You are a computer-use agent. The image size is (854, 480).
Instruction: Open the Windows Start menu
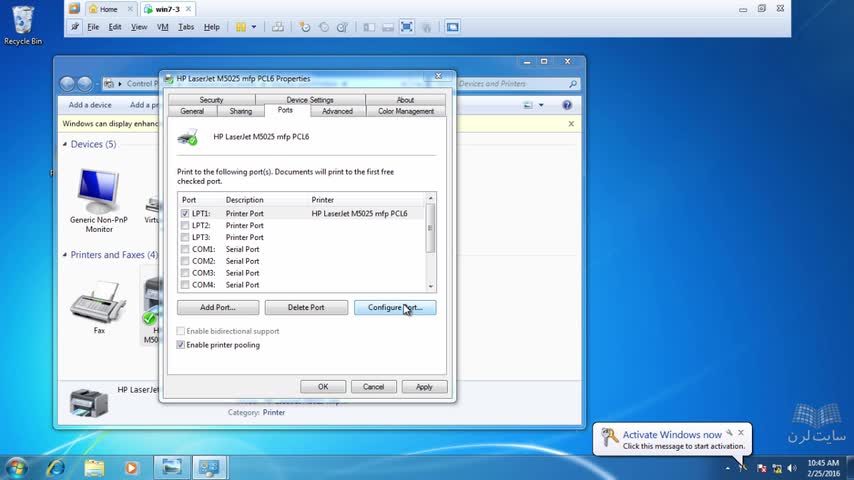(x=16, y=468)
